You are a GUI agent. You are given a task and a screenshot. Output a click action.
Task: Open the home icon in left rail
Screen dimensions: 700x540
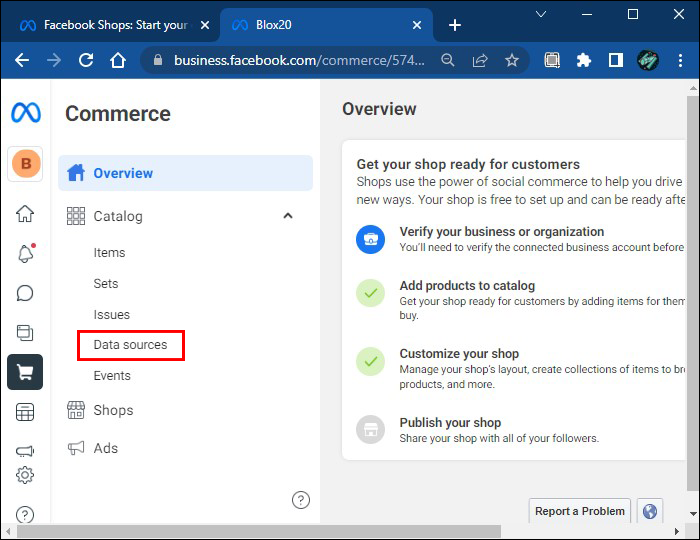(x=25, y=213)
